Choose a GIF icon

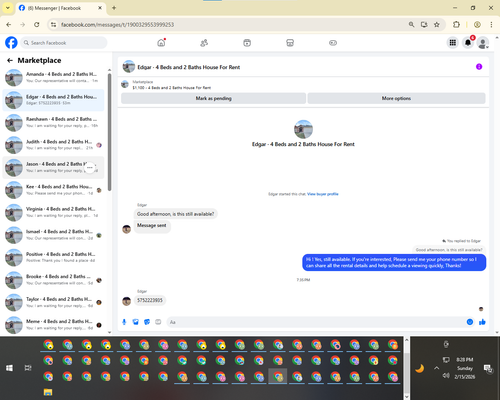(158, 322)
